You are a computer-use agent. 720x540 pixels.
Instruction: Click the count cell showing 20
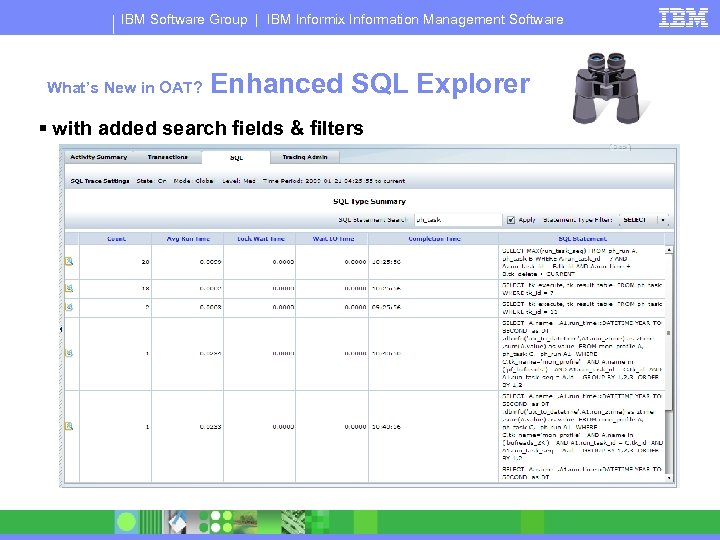(x=116, y=262)
